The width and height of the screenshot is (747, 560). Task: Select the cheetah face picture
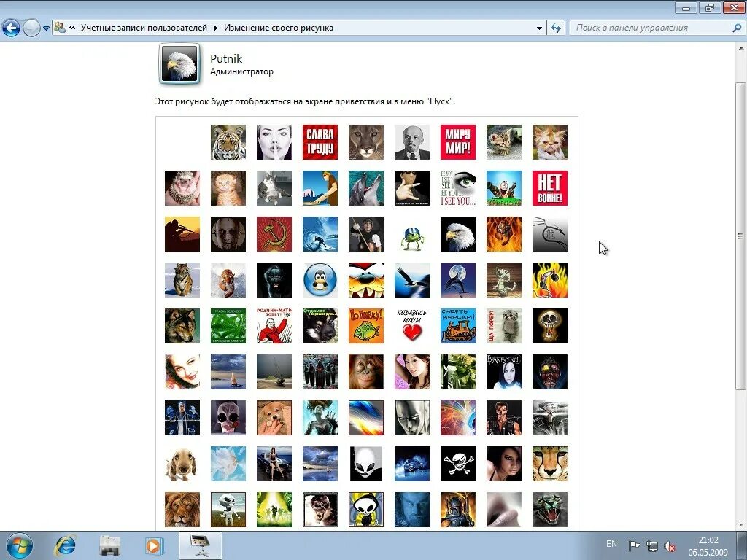tap(550, 464)
